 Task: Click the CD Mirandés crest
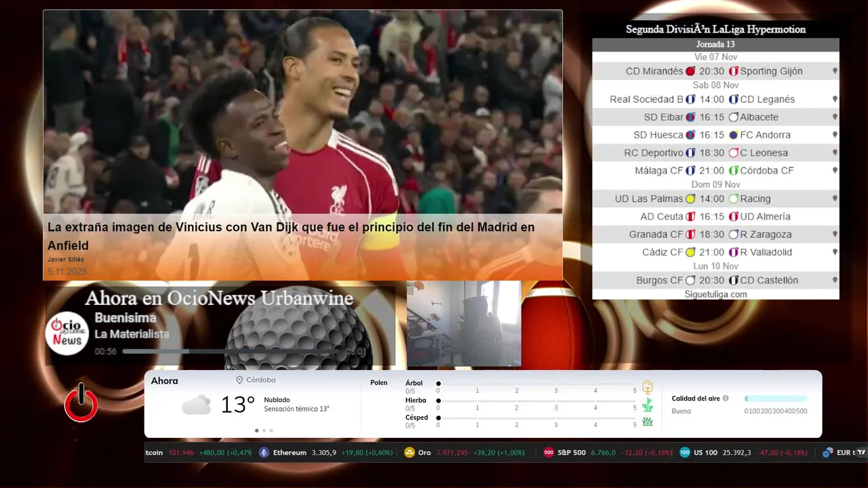[690, 71]
